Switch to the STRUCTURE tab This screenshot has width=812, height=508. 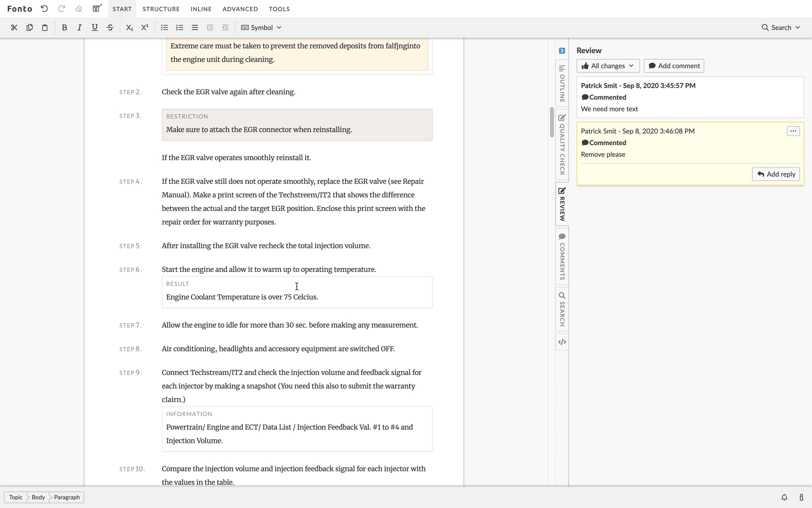(161, 9)
